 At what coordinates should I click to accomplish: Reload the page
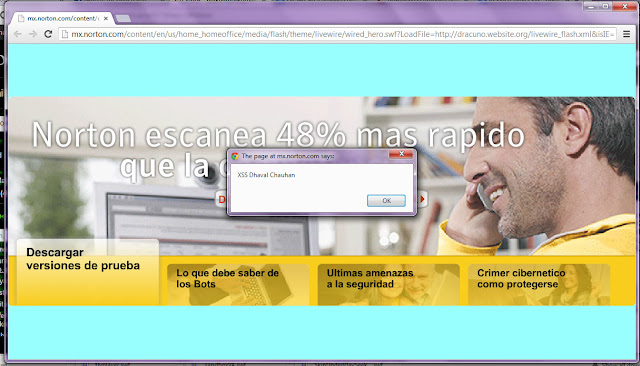(48, 34)
